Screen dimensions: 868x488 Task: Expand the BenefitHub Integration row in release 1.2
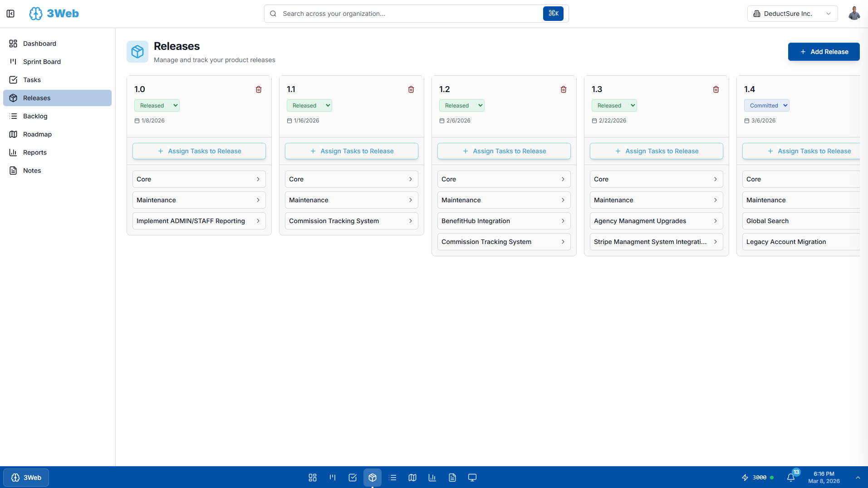(x=504, y=221)
